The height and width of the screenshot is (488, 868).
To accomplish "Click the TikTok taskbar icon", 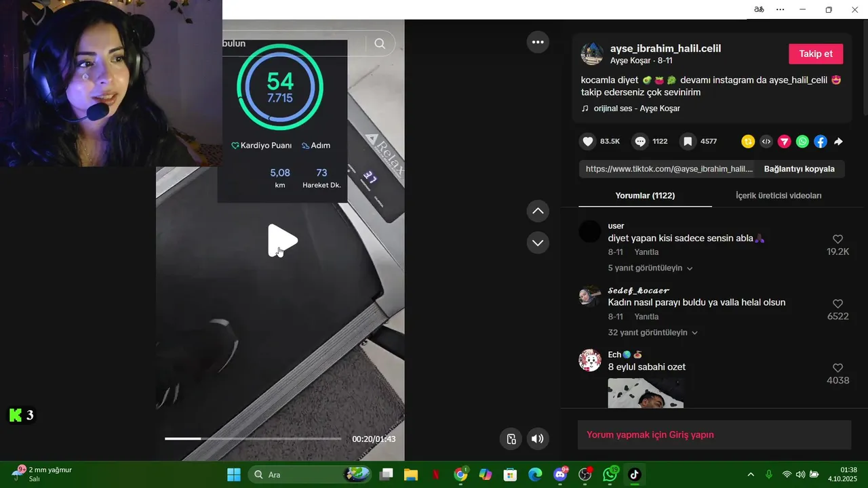I will click(635, 474).
